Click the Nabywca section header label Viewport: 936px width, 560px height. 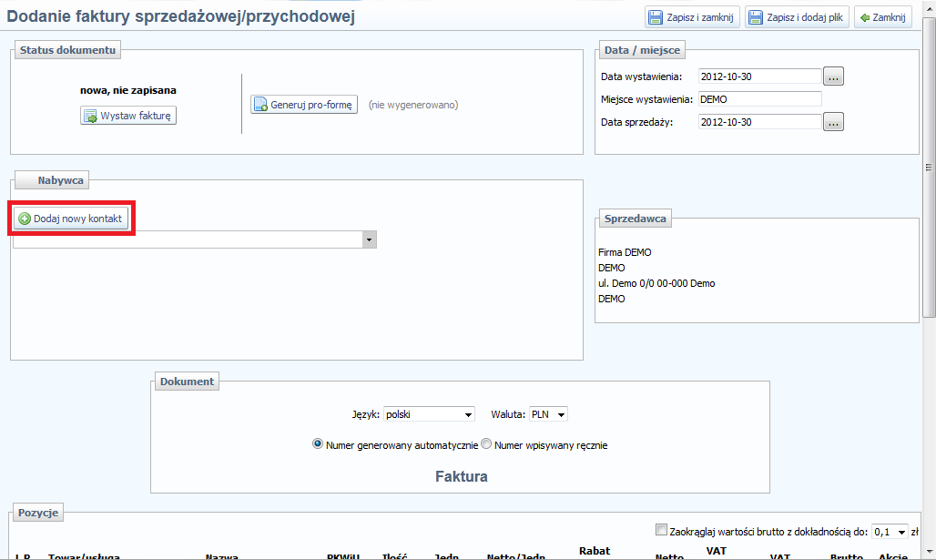(60, 180)
